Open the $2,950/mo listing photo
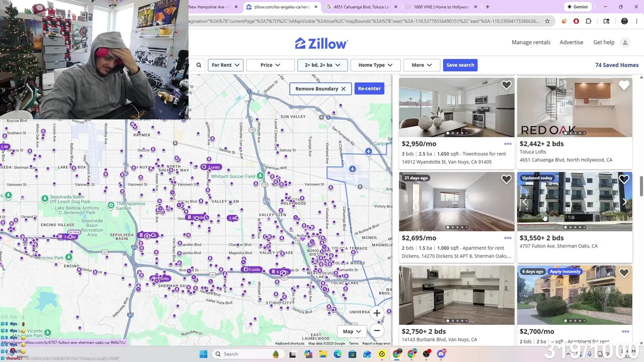Screen dimensions: 644x362 pos(457,107)
